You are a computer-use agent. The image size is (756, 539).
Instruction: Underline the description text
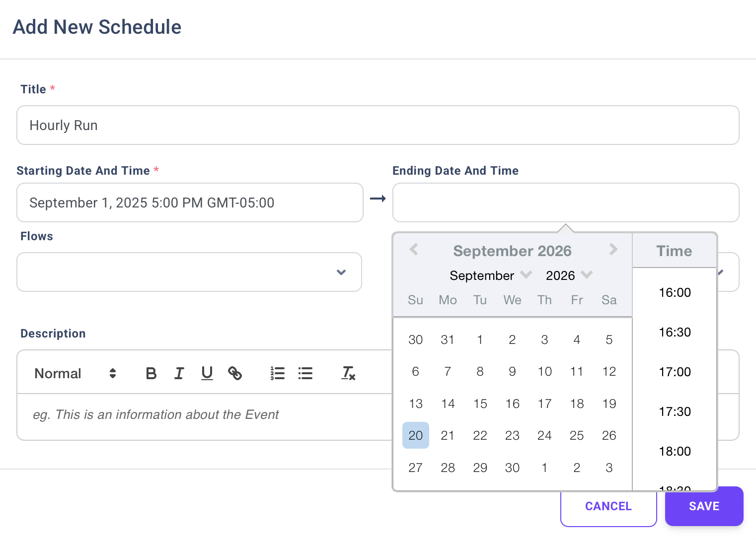[207, 373]
